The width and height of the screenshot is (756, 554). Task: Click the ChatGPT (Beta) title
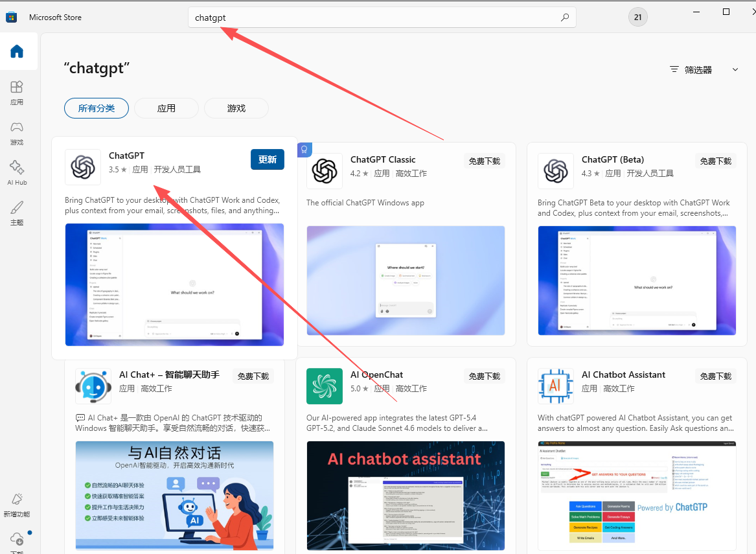[613, 159]
